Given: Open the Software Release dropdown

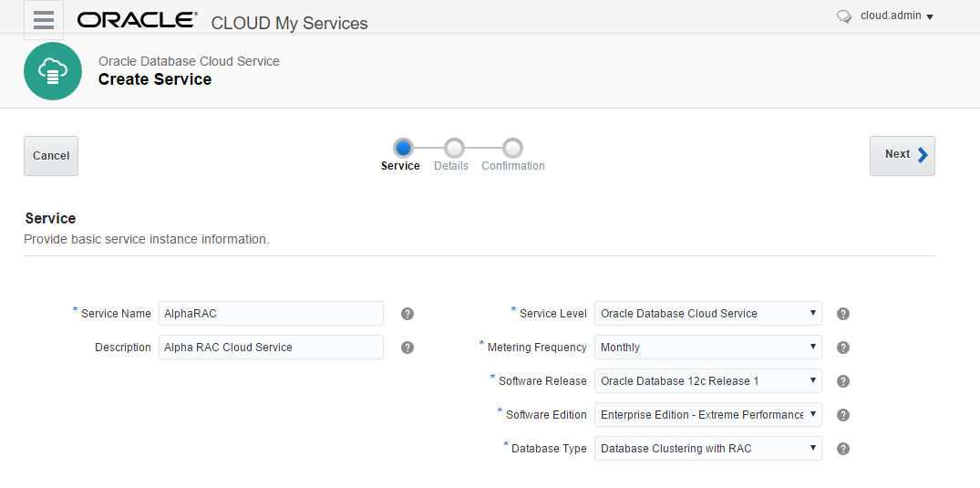Looking at the screenshot, I should pyautogui.click(x=708, y=381).
